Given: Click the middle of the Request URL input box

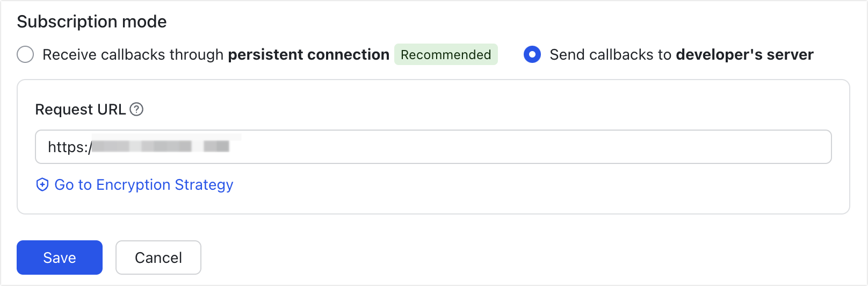Looking at the screenshot, I should 433,147.
